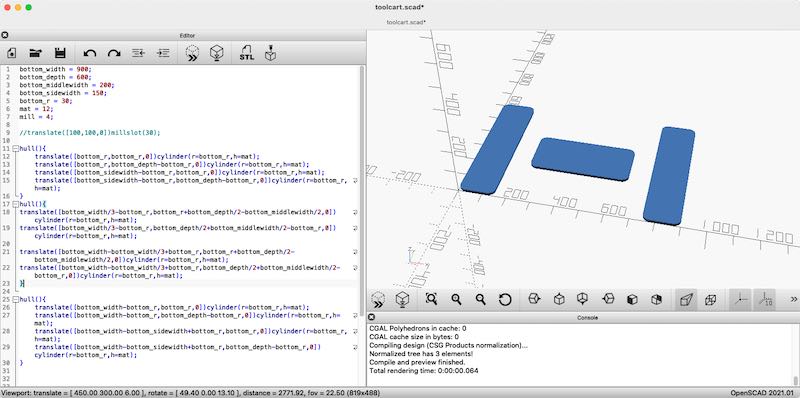View all objects in the viewport

[x=432, y=300]
